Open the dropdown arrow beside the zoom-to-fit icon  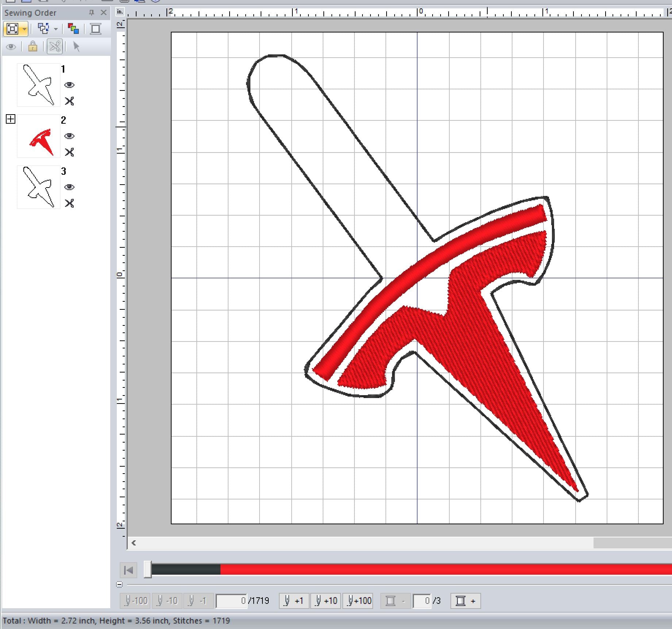pyautogui.click(x=24, y=29)
